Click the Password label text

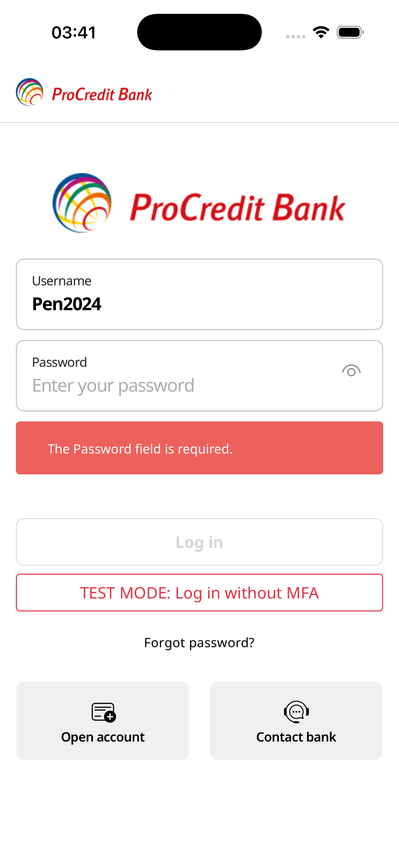[60, 362]
